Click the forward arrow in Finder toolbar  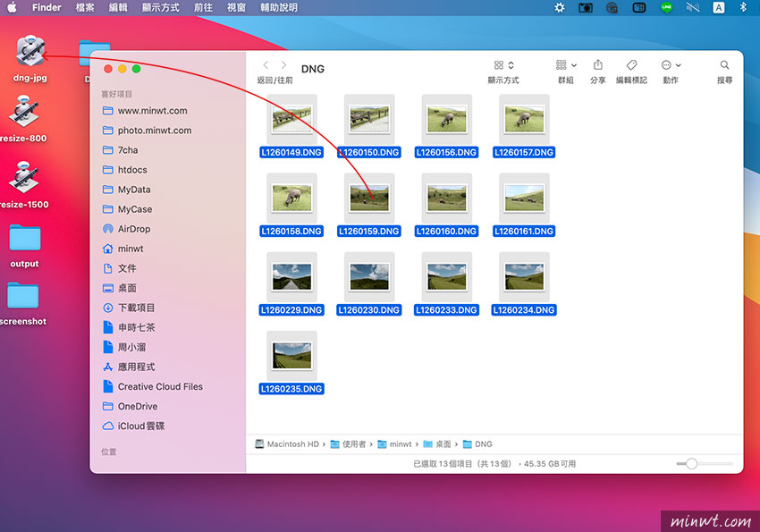pos(283,65)
